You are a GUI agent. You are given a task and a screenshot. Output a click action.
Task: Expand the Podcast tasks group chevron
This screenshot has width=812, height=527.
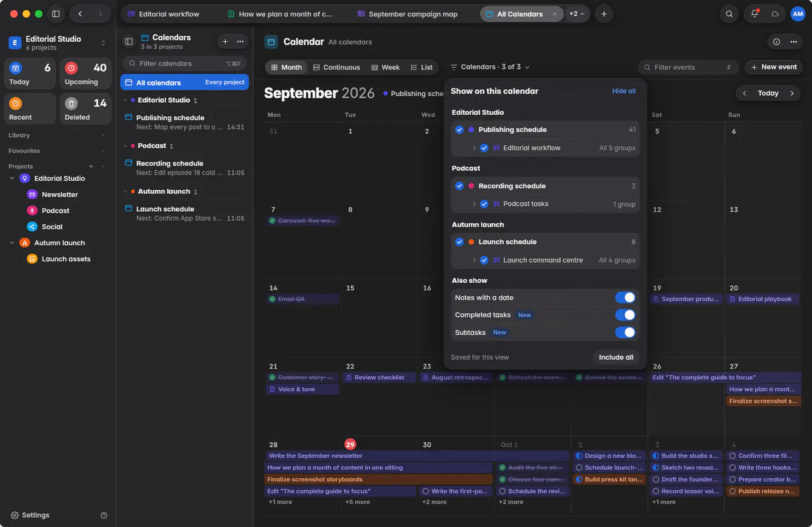474,204
